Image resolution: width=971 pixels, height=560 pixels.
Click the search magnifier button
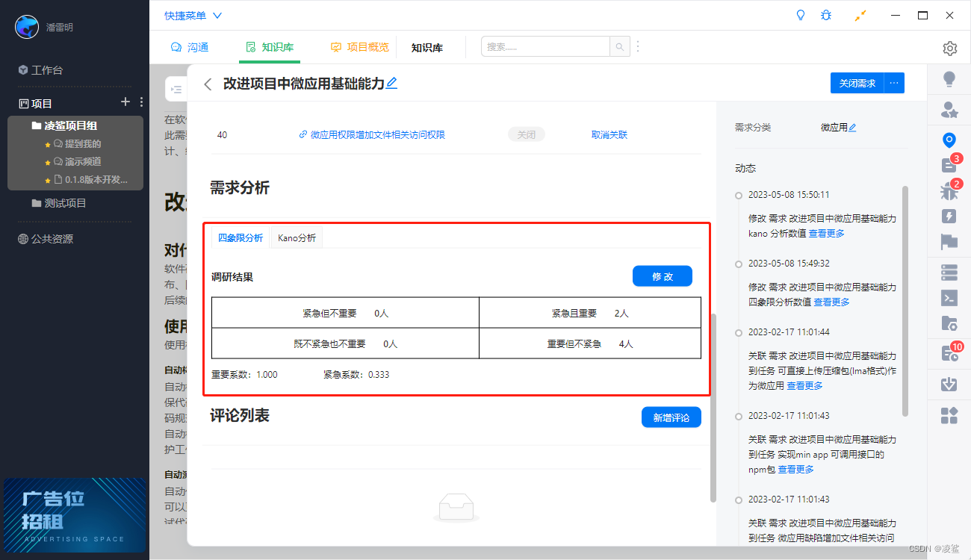click(620, 47)
